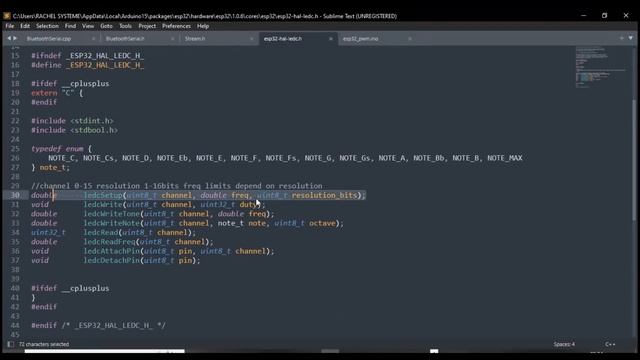640x360 pixels.
Task: Open the View menu
Action: click(88, 26)
